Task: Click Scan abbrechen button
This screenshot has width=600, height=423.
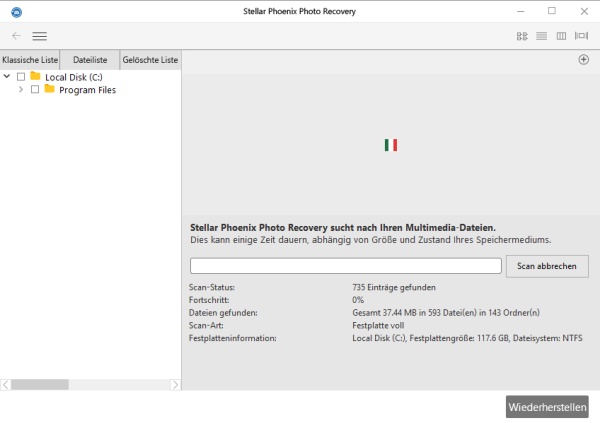Action: click(x=547, y=266)
